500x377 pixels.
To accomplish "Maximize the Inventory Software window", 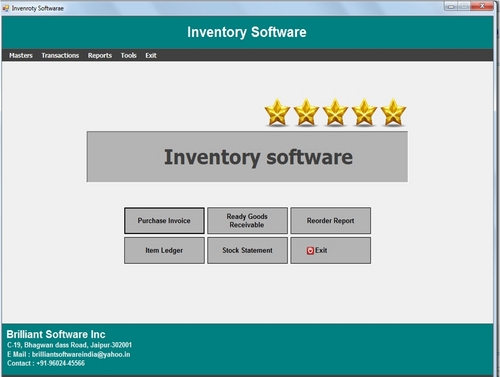I will (464, 6).
